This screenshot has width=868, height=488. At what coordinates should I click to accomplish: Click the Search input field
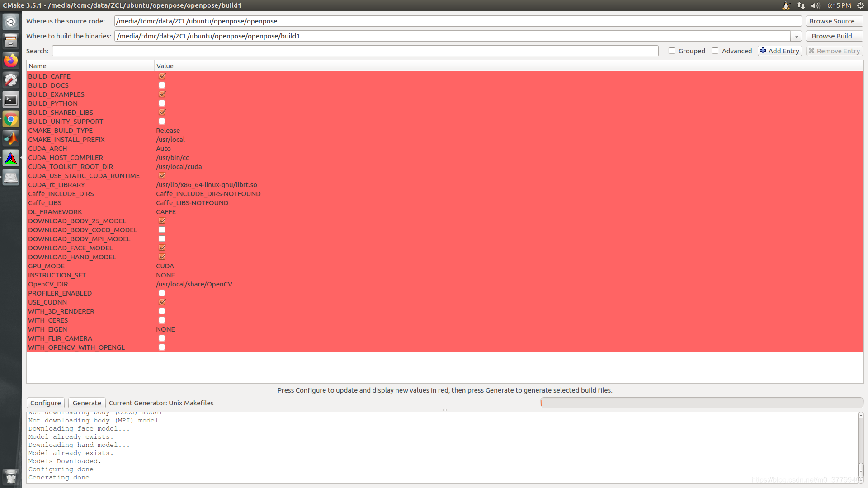point(355,51)
